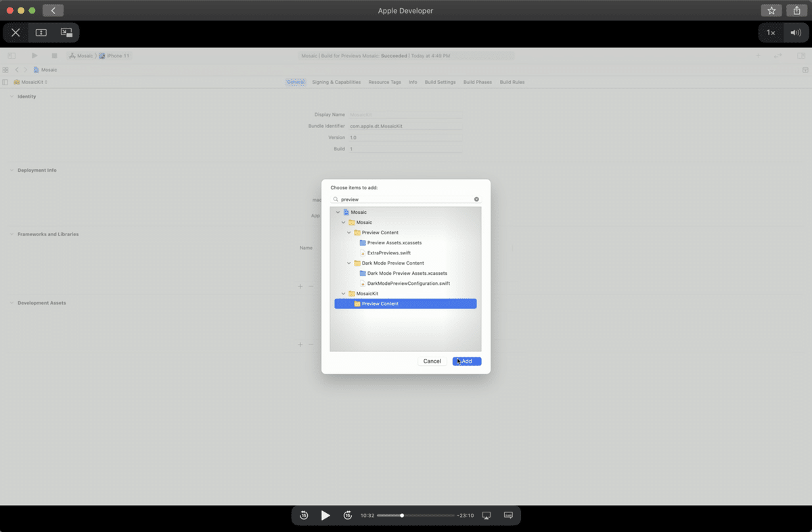Image resolution: width=812 pixels, height=532 pixels.
Task: Change the 1× playback speed
Action: pyautogui.click(x=771, y=32)
